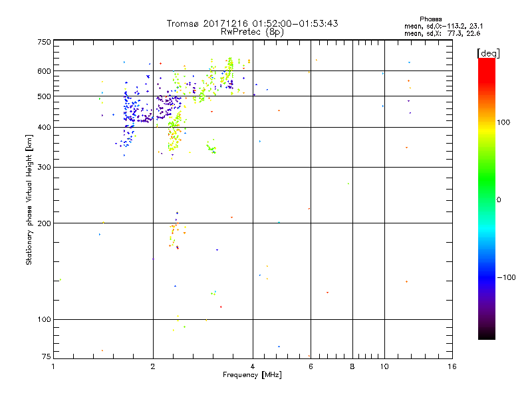This screenshot has height=399, width=532.
Task: Click the x-axis tick label '4'
Action: [x=253, y=366]
